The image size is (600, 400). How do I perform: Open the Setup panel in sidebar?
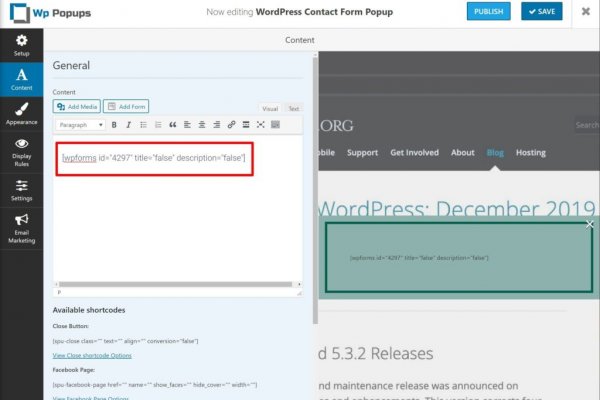(x=21, y=45)
